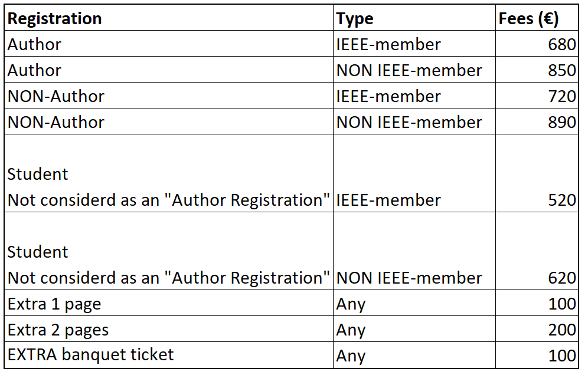Click the fee cell showing 890
The width and height of the screenshot is (588, 375).
[x=537, y=121]
